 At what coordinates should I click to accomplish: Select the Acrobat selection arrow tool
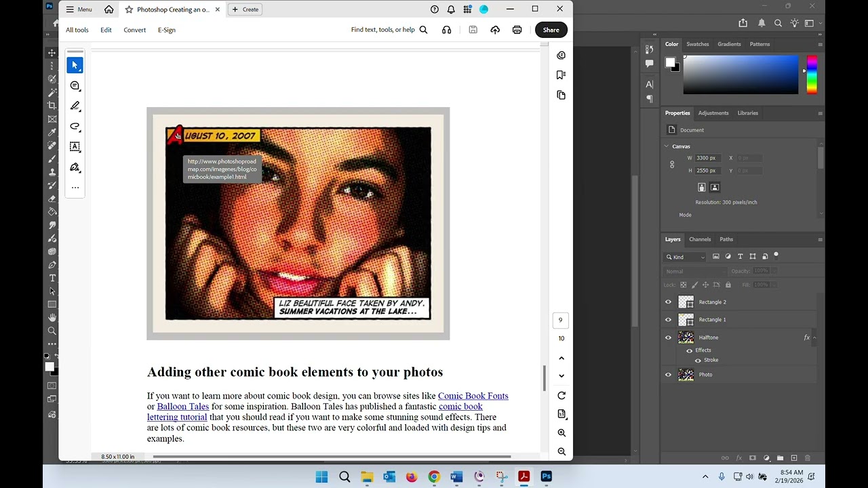coord(75,65)
